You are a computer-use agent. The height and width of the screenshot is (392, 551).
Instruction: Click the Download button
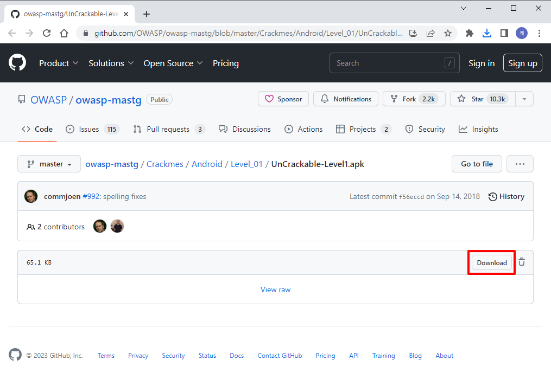pos(492,262)
